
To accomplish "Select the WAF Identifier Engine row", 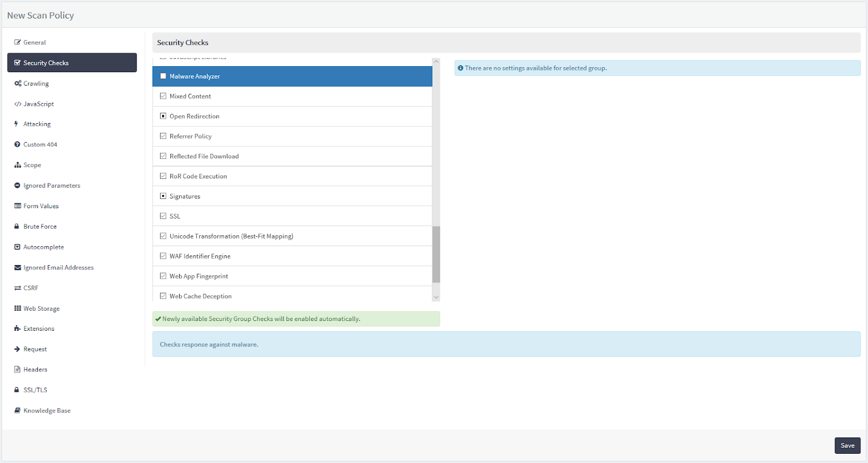I will (200, 256).
